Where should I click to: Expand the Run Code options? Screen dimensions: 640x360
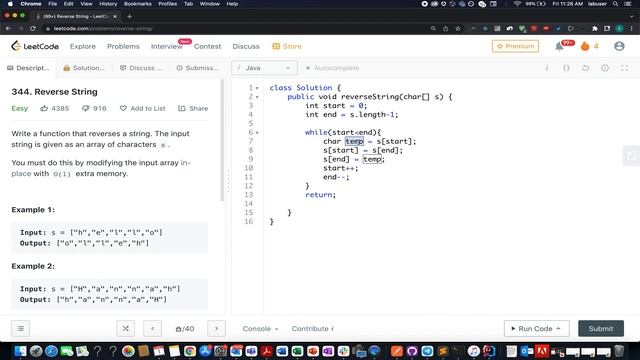pyautogui.click(x=558, y=329)
